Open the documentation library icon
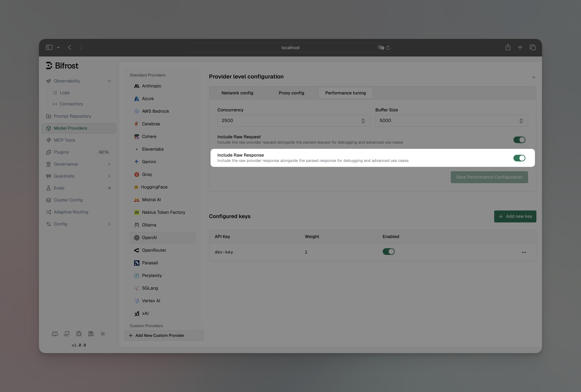Image resolution: width=581 pixels, height=392 pixels. (91, 334)
